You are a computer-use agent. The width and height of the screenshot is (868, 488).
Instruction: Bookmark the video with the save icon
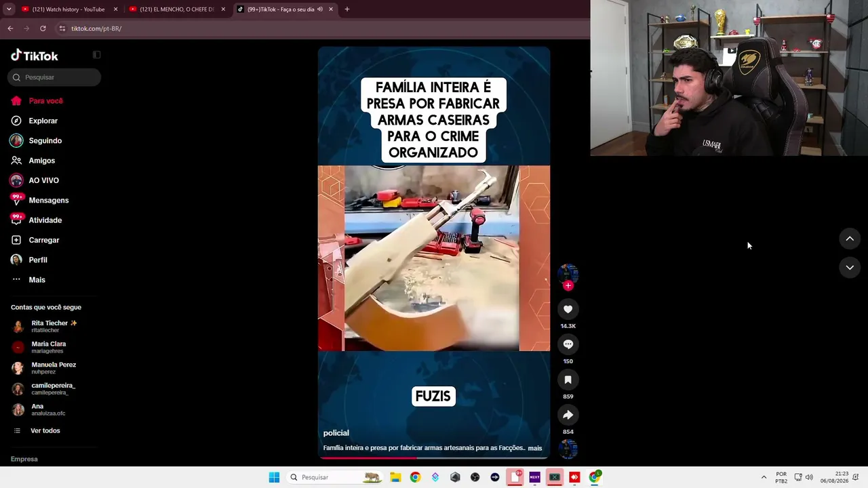click(x=568, y=380)
